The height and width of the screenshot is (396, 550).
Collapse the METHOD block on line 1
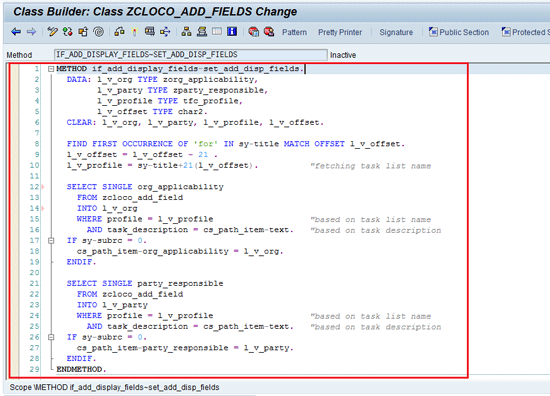coord(51,69)
